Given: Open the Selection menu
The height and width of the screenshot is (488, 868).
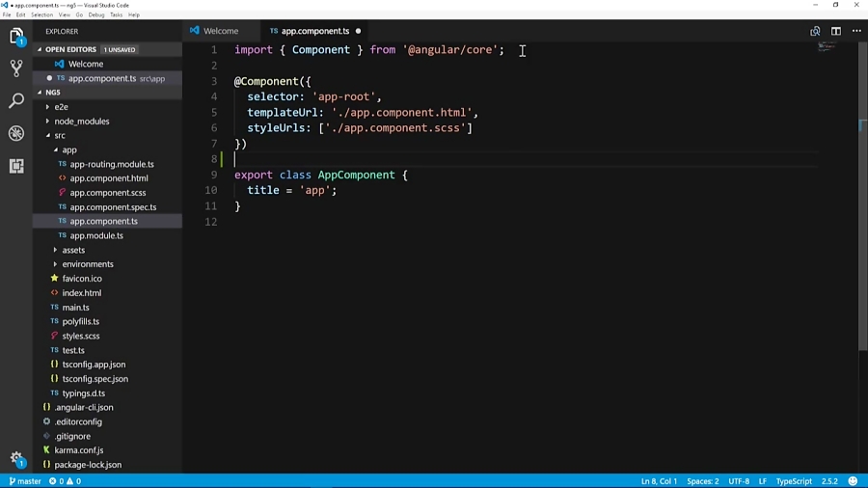Looking at the screenshot, I should click(x=41, y=14).
